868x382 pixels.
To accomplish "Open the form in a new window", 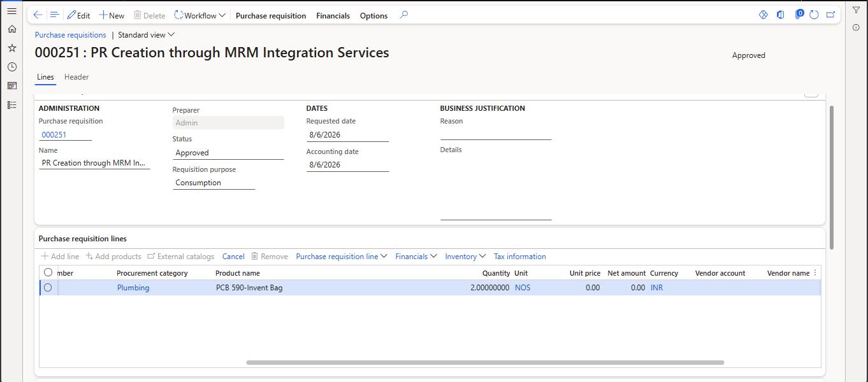I will 830,15.
